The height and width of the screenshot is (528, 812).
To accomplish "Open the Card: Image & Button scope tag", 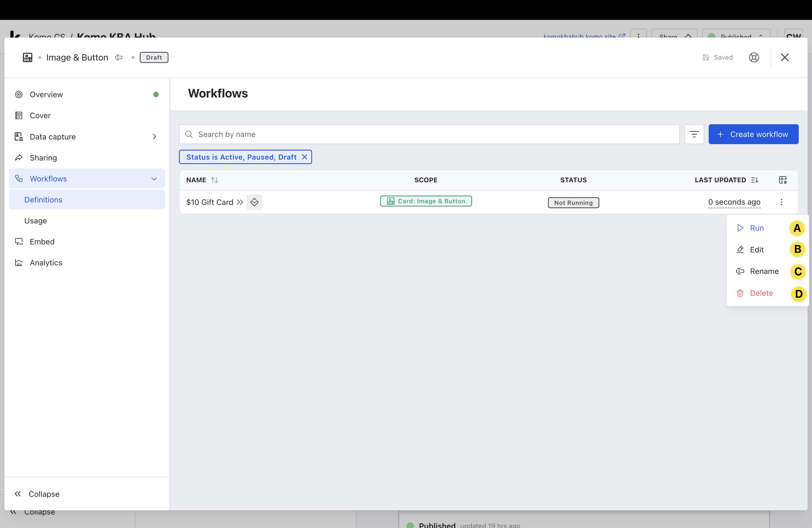I will [x=426, y=201].
